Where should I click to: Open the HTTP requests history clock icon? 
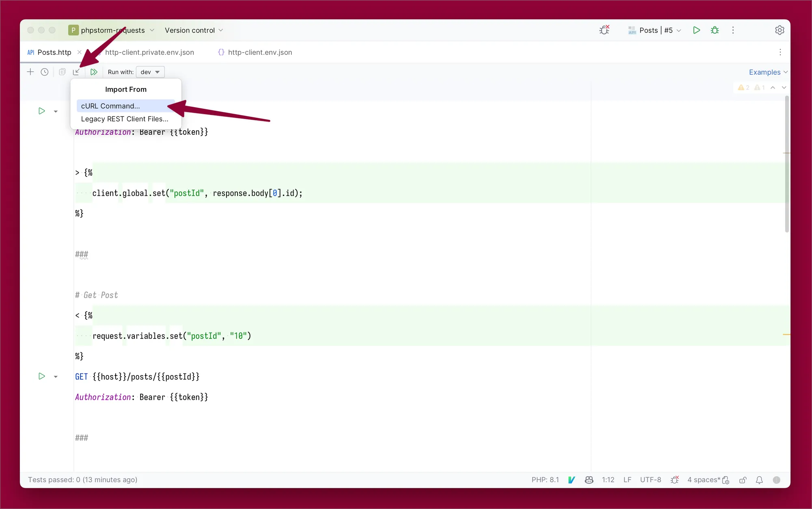(x=45, y=72)
